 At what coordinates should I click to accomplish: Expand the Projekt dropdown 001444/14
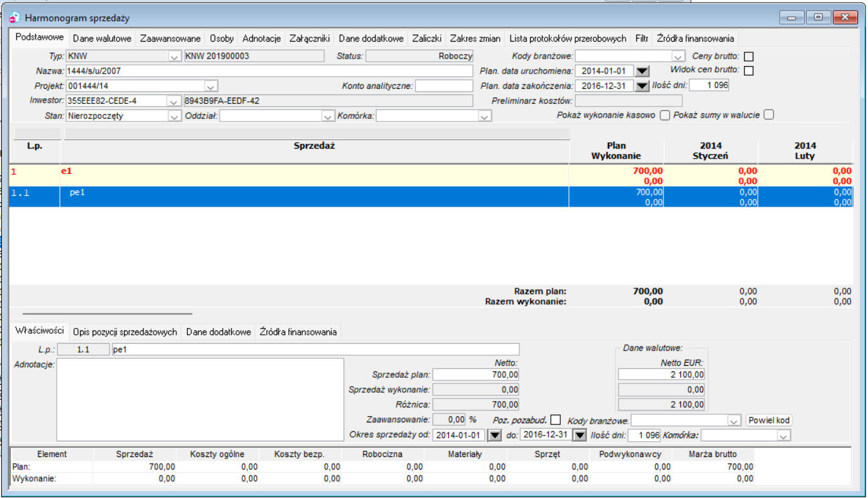tap(211, 86)
